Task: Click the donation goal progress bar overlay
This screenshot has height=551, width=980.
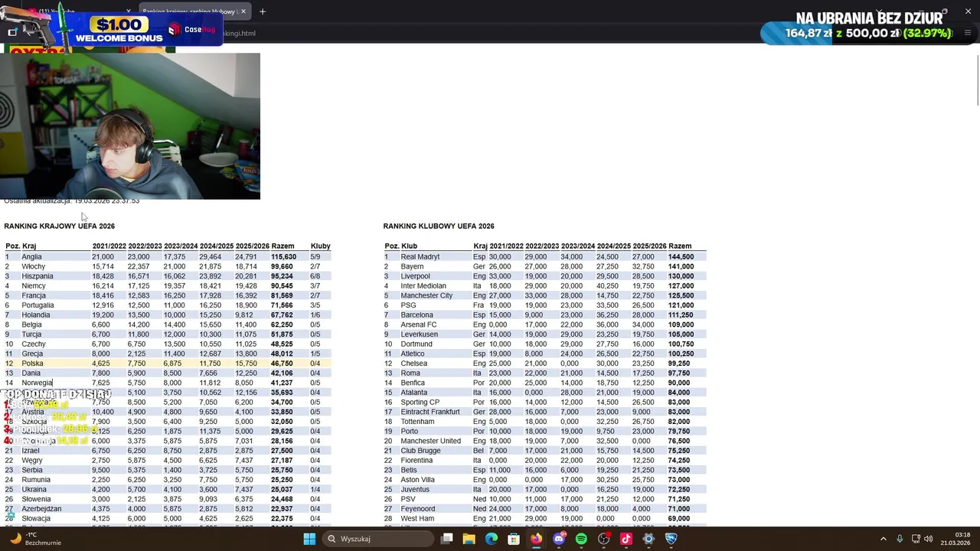Action: click(868, 34)
